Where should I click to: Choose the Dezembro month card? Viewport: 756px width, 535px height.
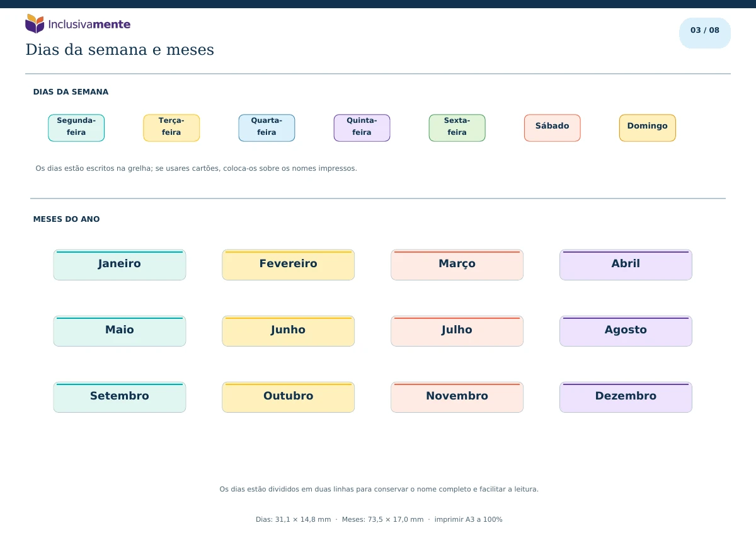(626, 397)
